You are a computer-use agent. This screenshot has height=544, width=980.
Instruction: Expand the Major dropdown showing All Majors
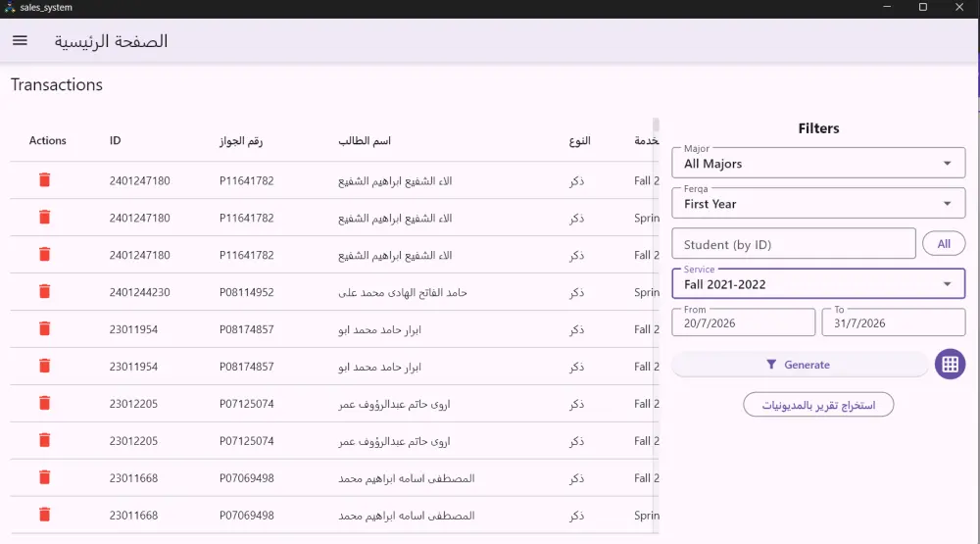[818, 163]
